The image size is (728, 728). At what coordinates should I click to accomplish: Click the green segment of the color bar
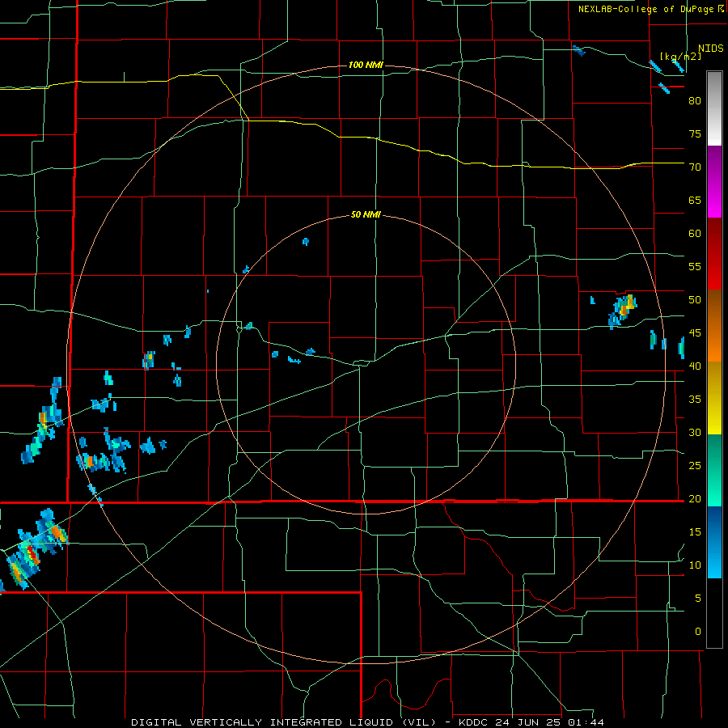coord(715,470)
